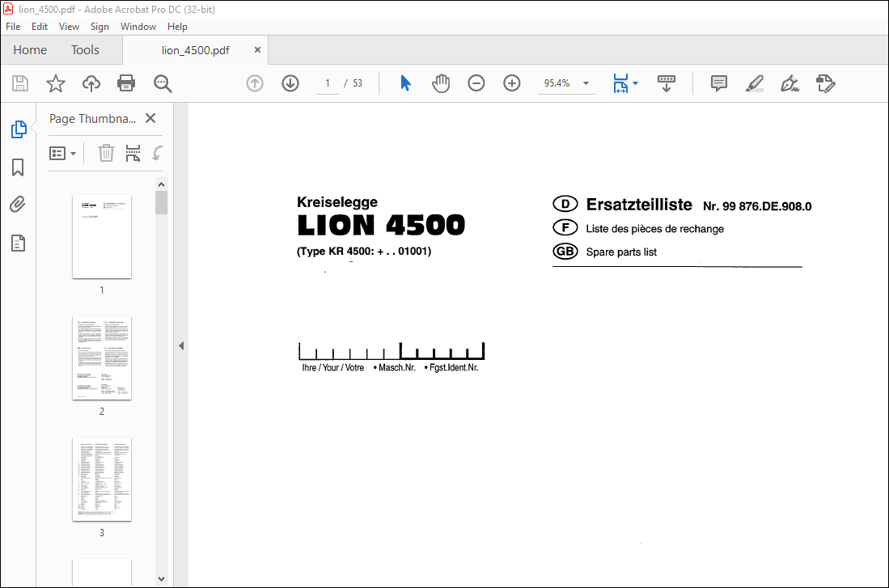The height and width of the screenshot is (588, 889).
Task: Open fit page options dropdown arrow
Action: click(x=636, y=83)
